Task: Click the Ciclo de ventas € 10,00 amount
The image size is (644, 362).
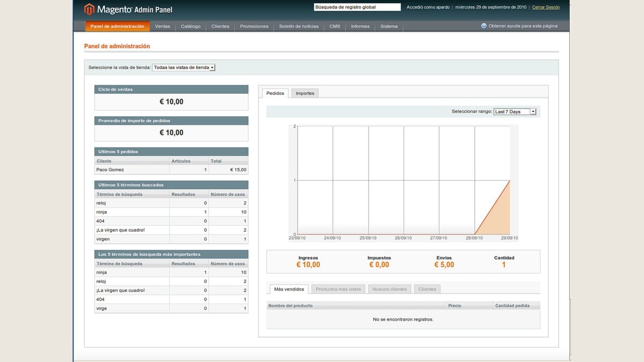Action: tap(171, 102)
